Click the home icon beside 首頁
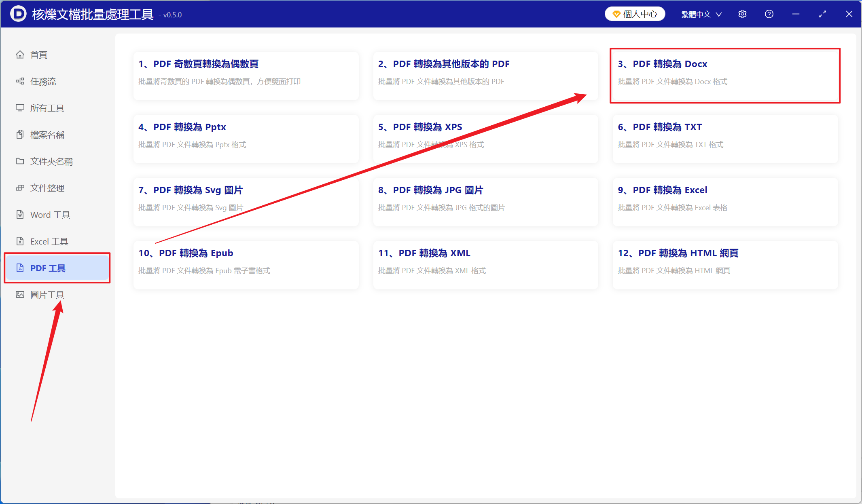The image size is (862, 504). pyautogui.click(x=20, y=55)
